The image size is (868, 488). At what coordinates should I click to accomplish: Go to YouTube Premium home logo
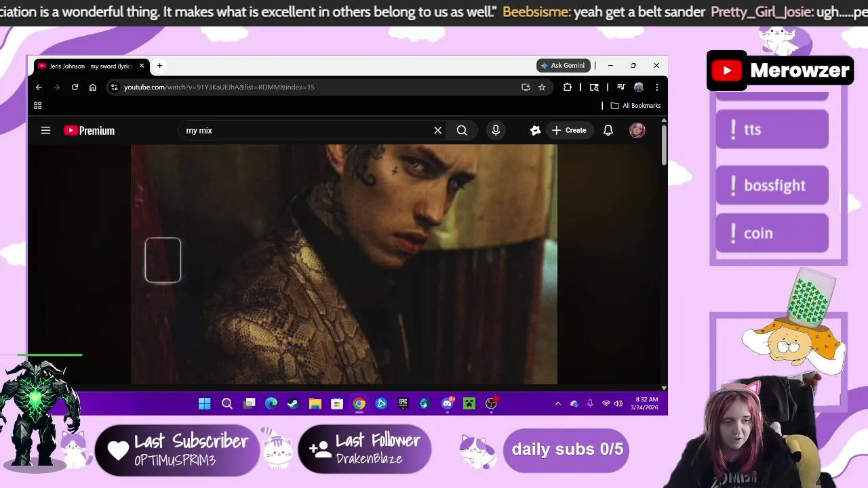click(x=89, y=130)
